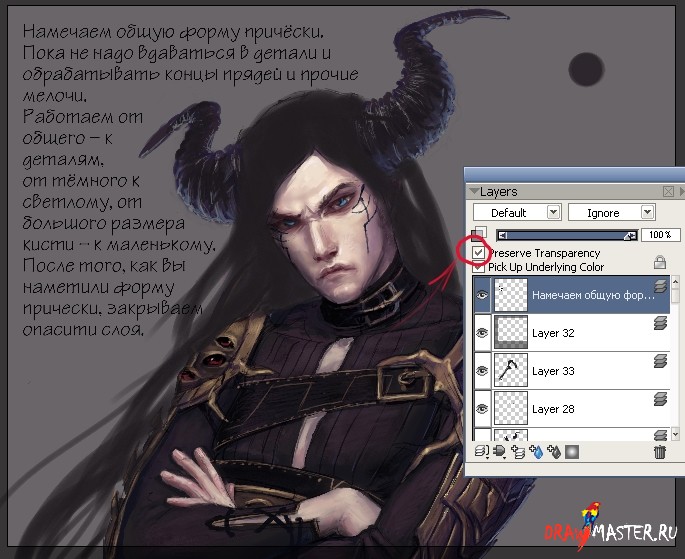This screenshot has height=559, width=685.
Task: Click the thumbnail of Layer 28
Action: pyautogui.click(x=511, y=408)
